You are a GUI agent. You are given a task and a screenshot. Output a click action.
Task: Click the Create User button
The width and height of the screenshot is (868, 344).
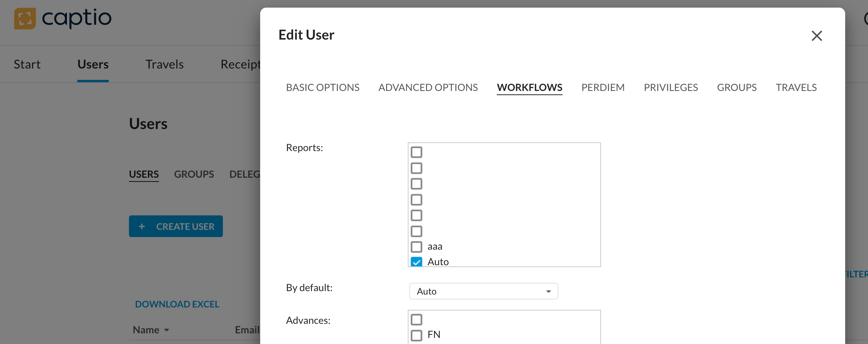coord(176,226)
